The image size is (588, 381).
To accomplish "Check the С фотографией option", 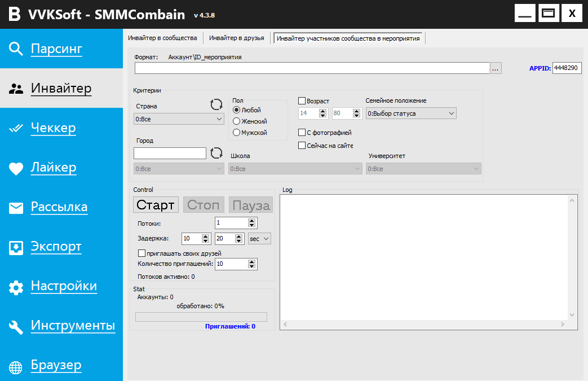I will coord(302,133).
